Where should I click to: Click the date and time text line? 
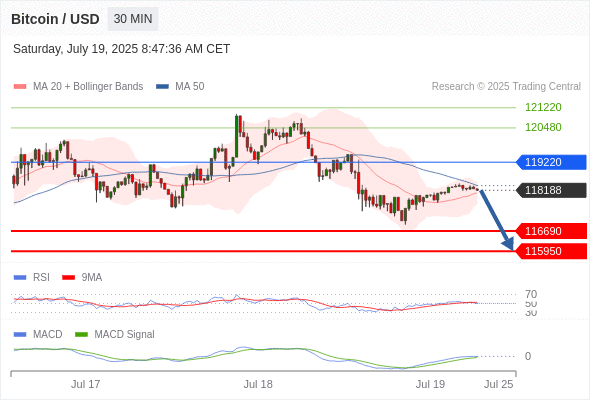click(122, 49)
